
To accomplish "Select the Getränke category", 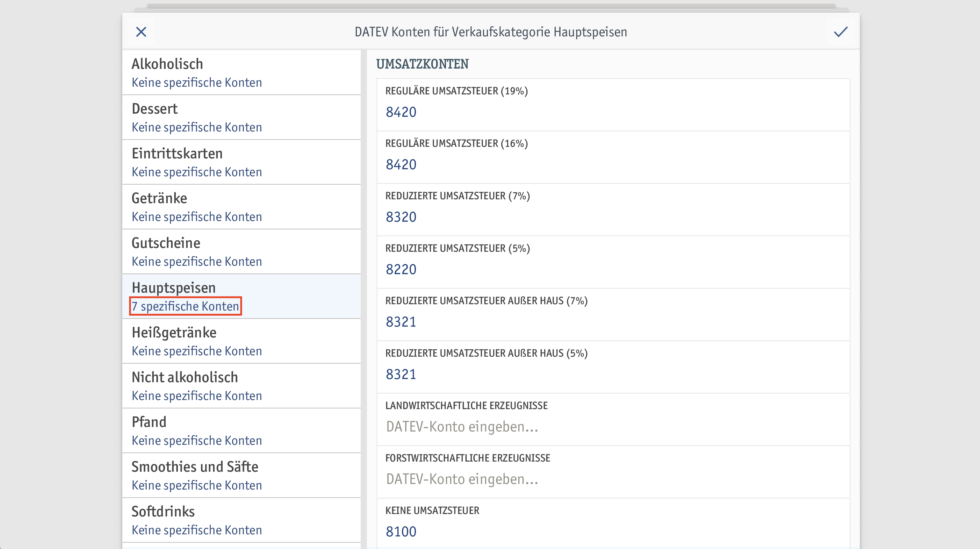I will point(241,207).
